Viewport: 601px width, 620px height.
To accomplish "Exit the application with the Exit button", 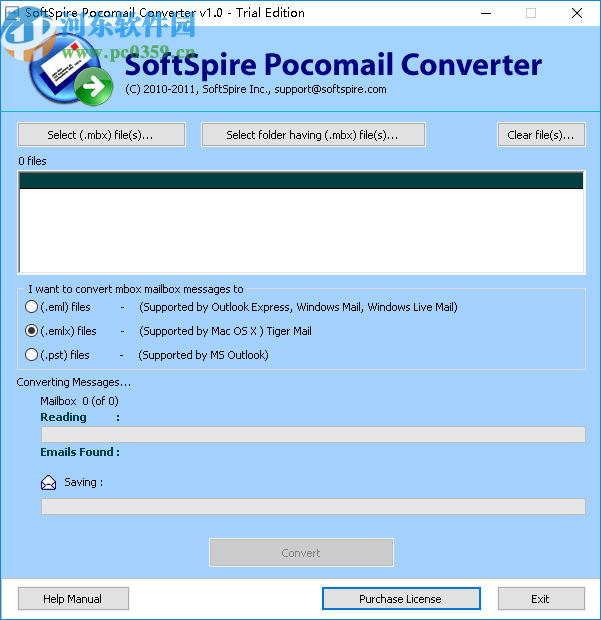I will (541, 599).
